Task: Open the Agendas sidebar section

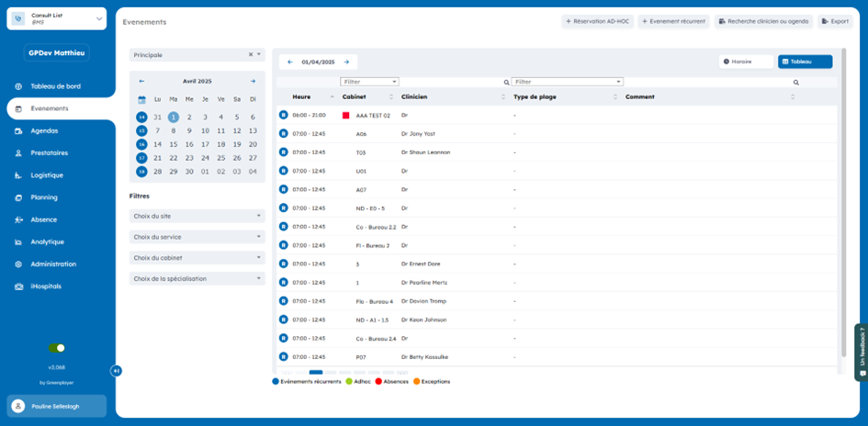Action: [43, 131]
